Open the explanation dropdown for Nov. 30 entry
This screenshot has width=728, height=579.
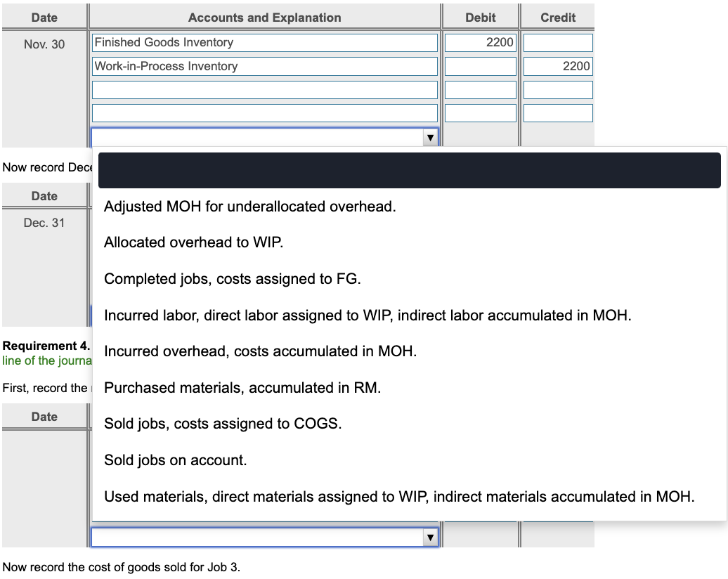point(430,137)
